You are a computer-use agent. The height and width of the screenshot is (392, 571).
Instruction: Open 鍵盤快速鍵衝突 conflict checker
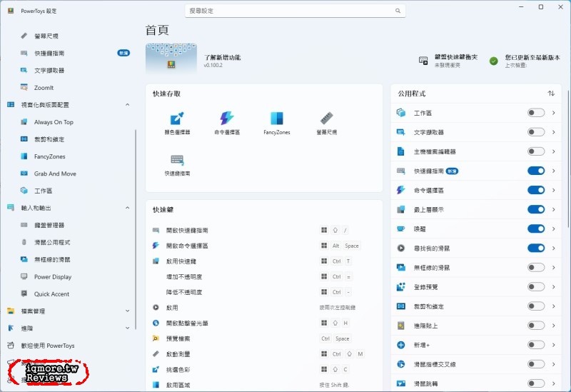pos(448,61)
